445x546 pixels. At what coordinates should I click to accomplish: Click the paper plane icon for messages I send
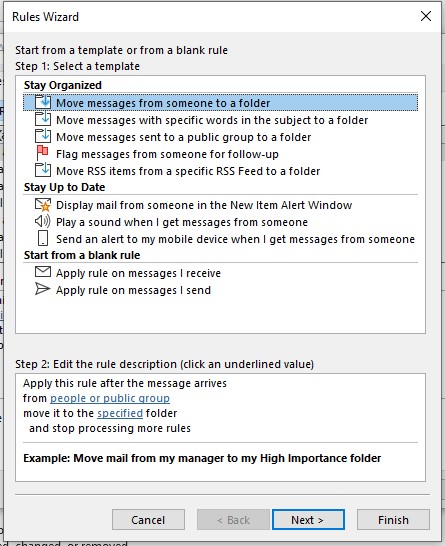click(42, 289)
